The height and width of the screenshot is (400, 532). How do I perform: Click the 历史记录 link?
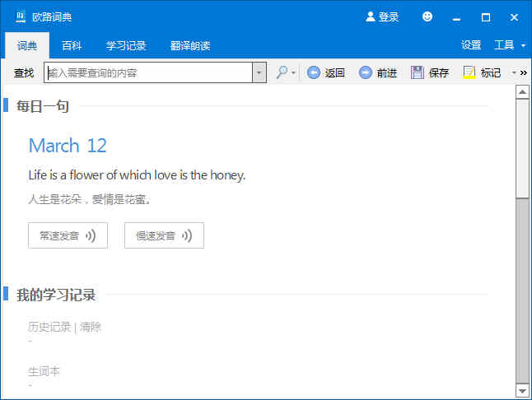click(x=49, y=327)
